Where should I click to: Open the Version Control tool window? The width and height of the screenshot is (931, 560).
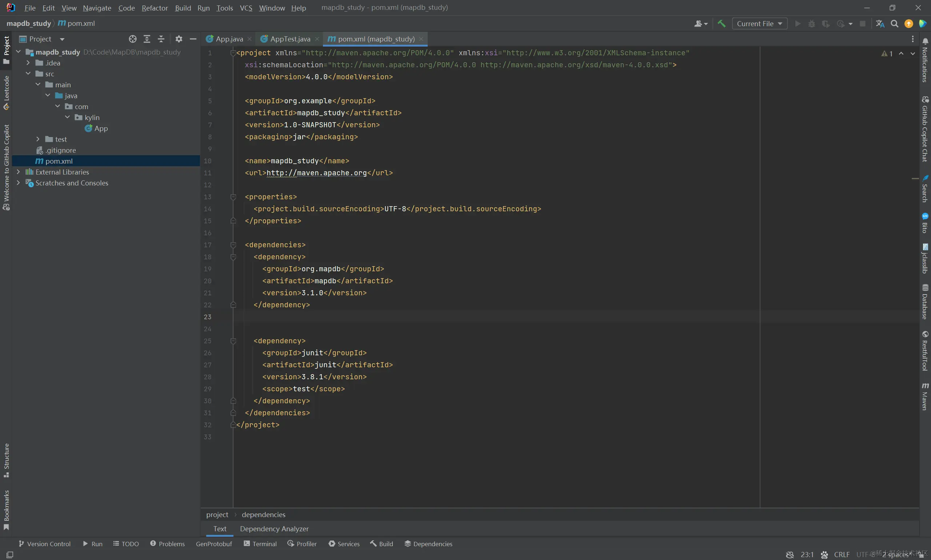pyautogui.click(x=44, y=544)
